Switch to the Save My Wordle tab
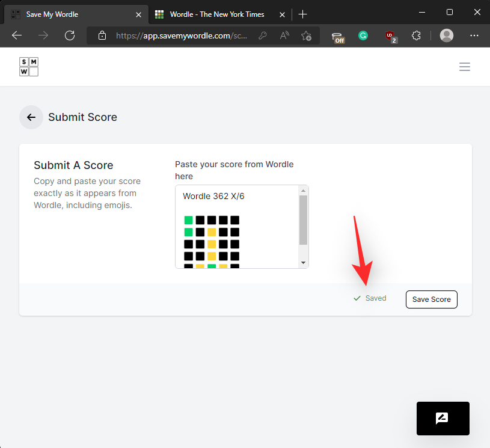The image size is (490, 448). point(75,14)
